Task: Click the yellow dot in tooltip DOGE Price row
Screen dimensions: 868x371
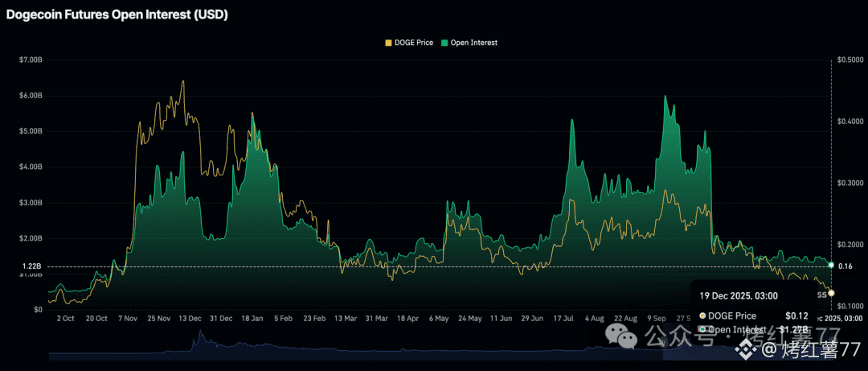Action: pos(703,315)
